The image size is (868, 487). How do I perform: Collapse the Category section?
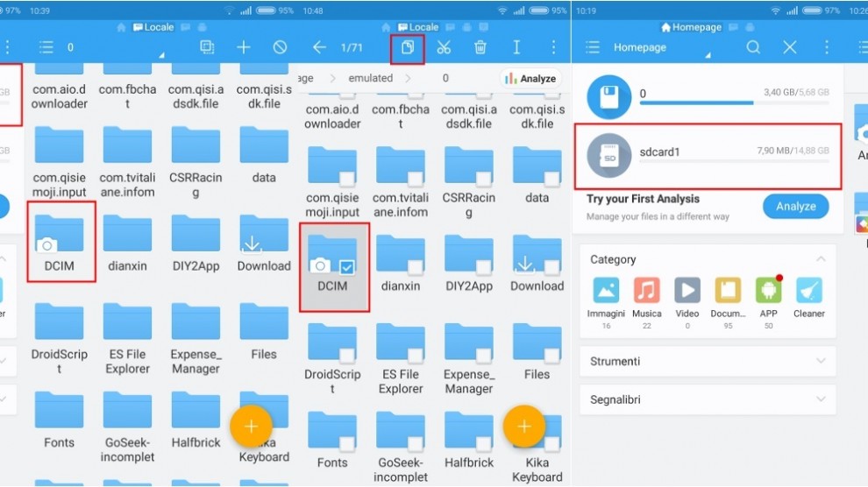coord(821,258)
